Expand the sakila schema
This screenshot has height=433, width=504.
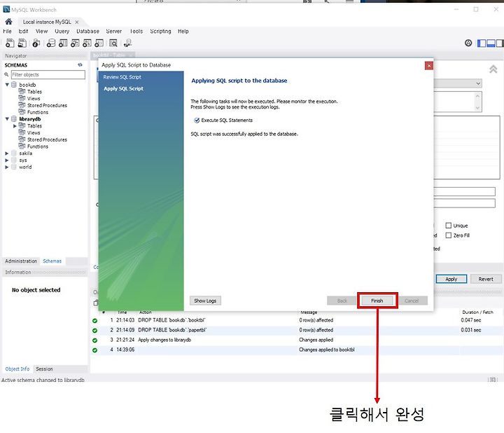(x=7, y=153)
